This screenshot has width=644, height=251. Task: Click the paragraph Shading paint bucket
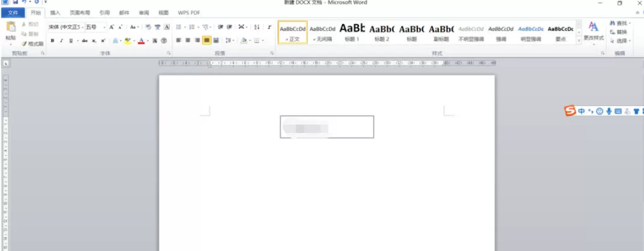pyautogui.click(x=244, y=40)
